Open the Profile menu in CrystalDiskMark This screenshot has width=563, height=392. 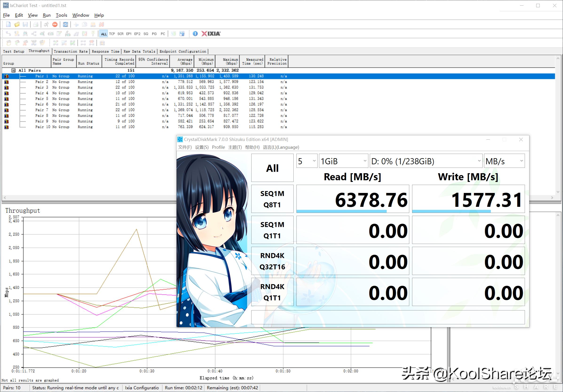(x=218, y=147)
